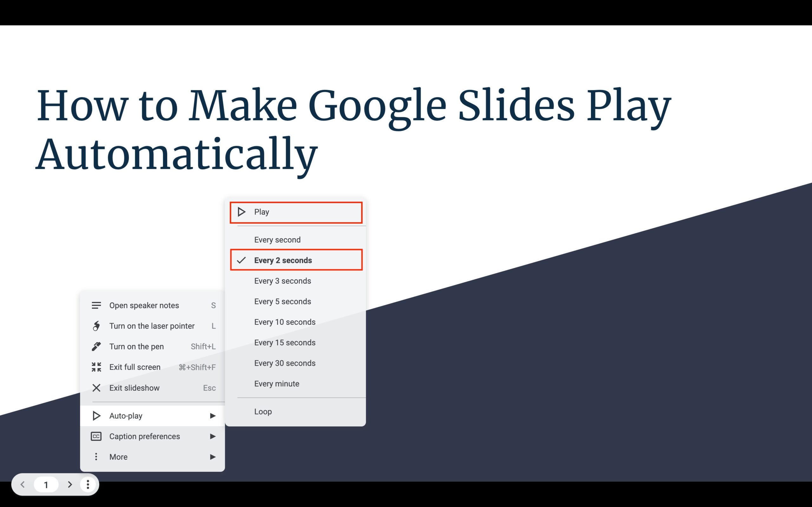The width and height of the screenshot is (812, 507).
Task: Select Every 10 seconds interval option
Action: pos(285,322)
